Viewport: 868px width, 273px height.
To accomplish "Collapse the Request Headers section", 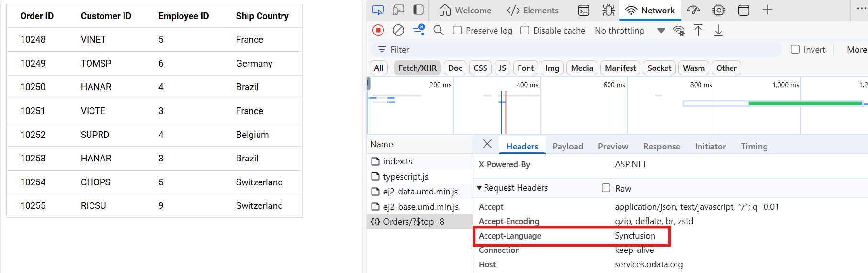I will point(479,188).
